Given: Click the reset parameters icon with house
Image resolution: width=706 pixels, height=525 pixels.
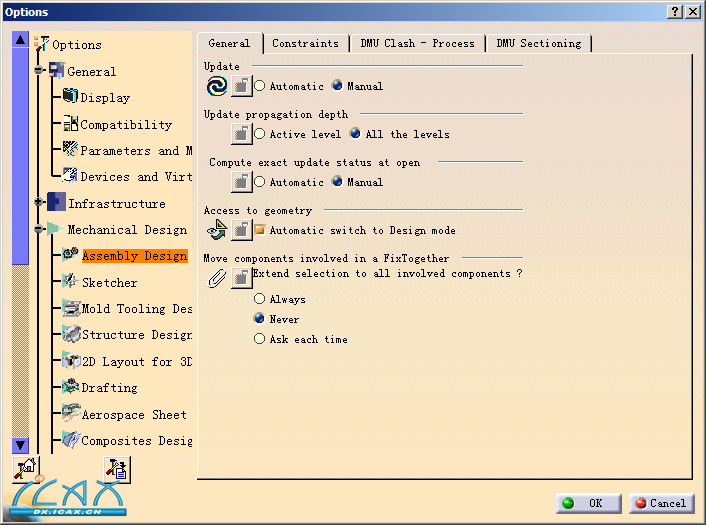Looking at the screenshot, I should coord(26,469).
